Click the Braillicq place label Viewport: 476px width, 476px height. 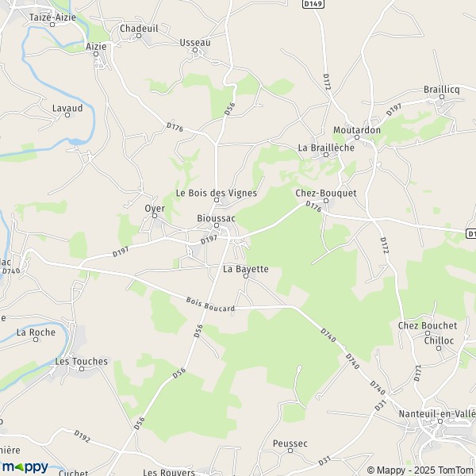[442, 90]
